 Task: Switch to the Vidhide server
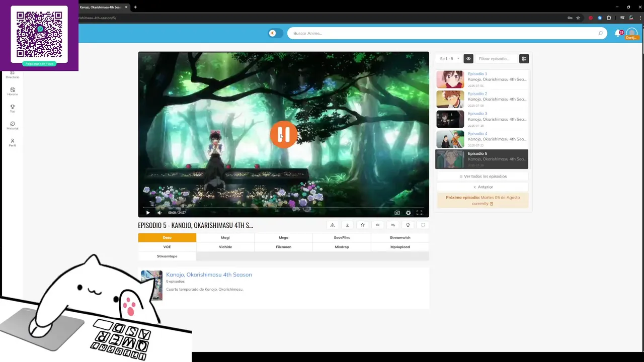(225, 247)
